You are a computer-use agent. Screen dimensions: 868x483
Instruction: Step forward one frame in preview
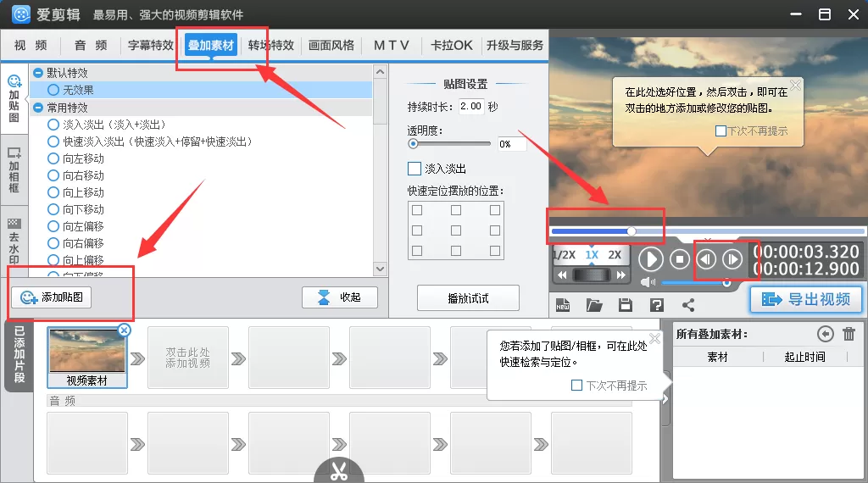[x=732, y=259]
